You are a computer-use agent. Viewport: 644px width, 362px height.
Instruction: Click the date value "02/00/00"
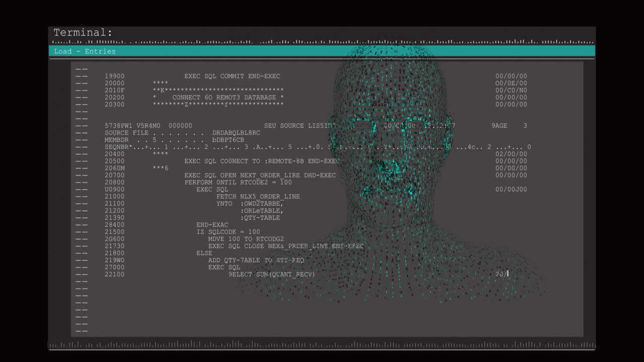pyautogui.click(x=511, y=154)
